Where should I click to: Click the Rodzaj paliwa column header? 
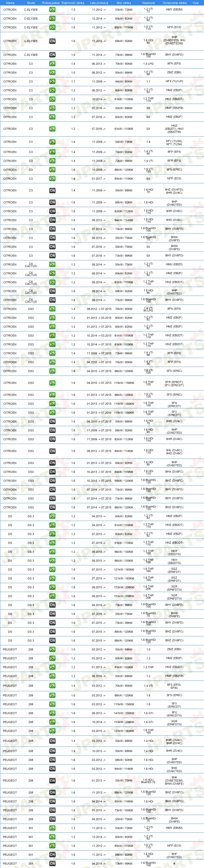click(51, 3)
